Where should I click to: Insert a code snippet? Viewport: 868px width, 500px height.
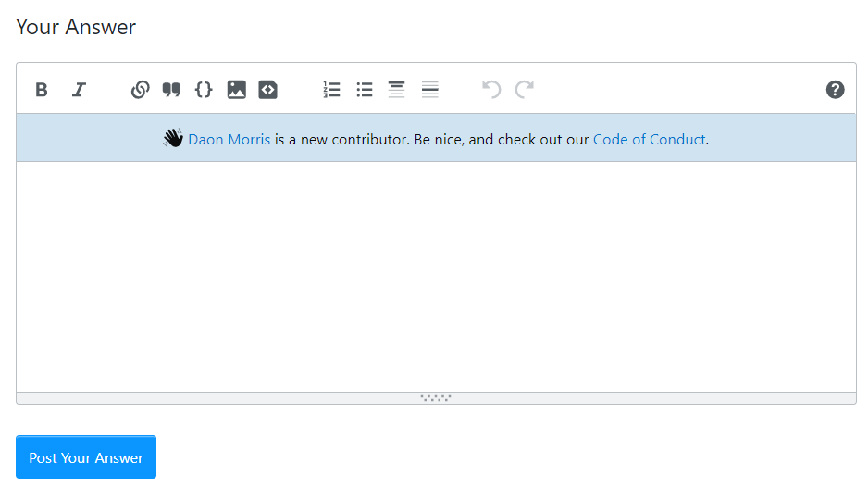pyautogui.click(x=268, y=90)
